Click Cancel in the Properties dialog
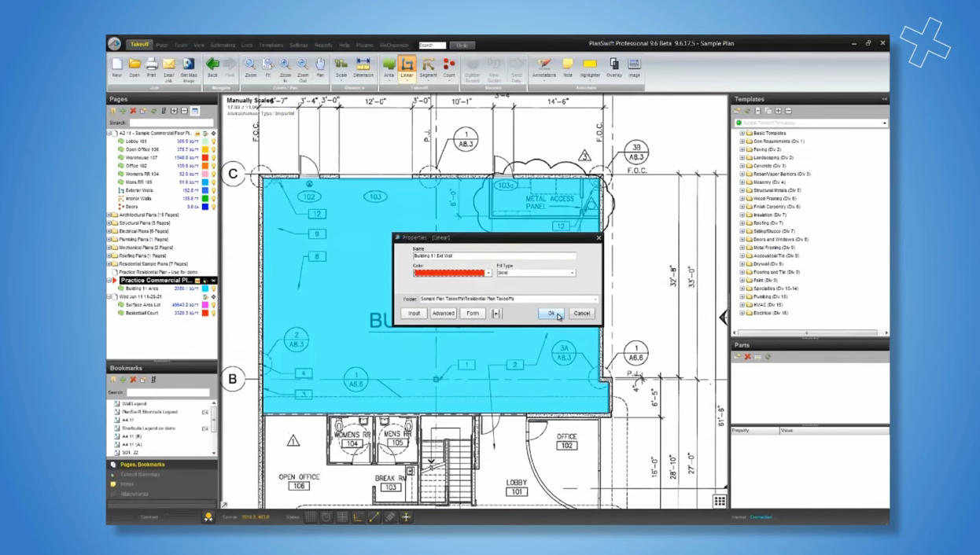This screenshot has width=980, height=555. click(581, 314)
